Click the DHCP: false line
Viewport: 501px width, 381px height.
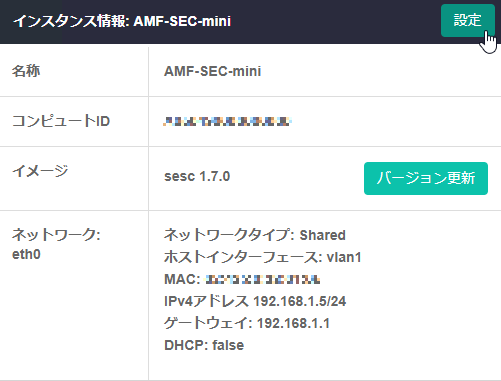[x=204, y=345]
